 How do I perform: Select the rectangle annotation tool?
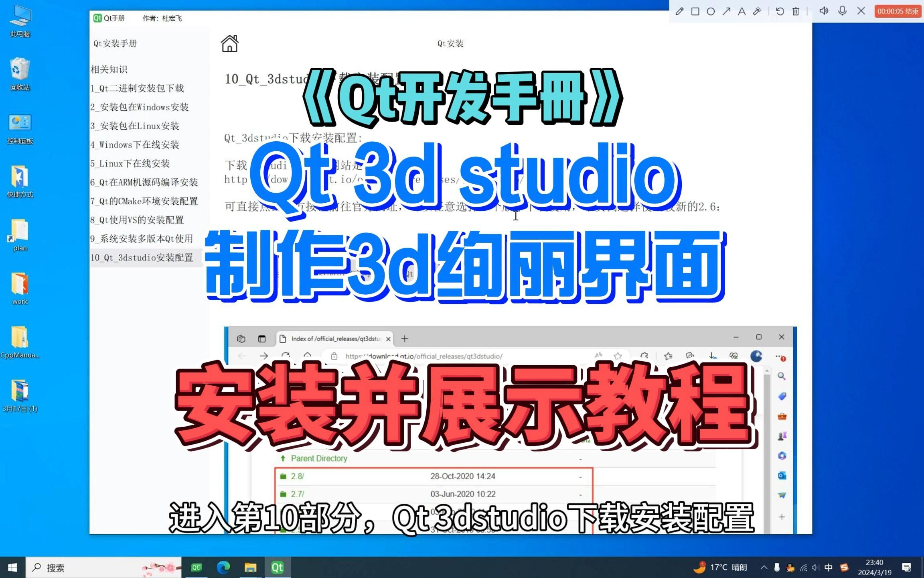pyautogui.click(x=695, y=11)
